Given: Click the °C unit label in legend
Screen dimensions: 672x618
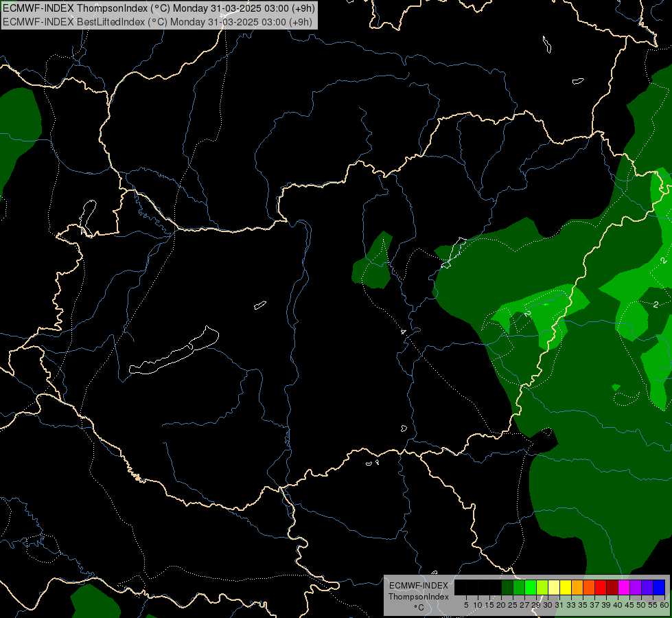Looking at the screenshot, I should 419,607.
